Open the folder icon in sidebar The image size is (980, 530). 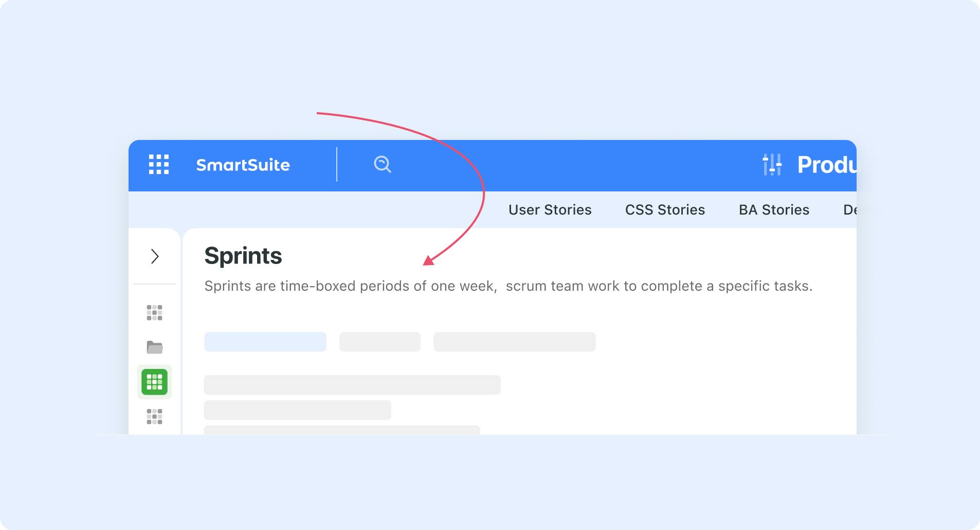click(x=154, y=347)
